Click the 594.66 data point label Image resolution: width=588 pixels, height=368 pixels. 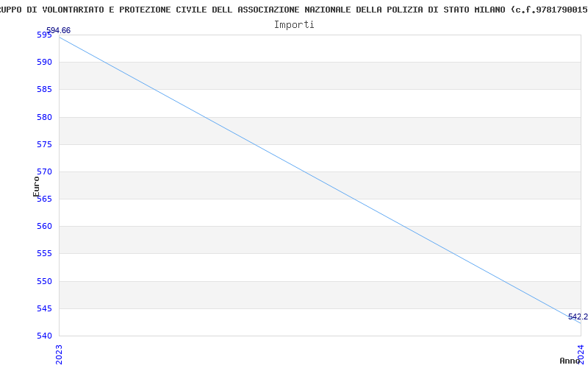coord(59,30)
